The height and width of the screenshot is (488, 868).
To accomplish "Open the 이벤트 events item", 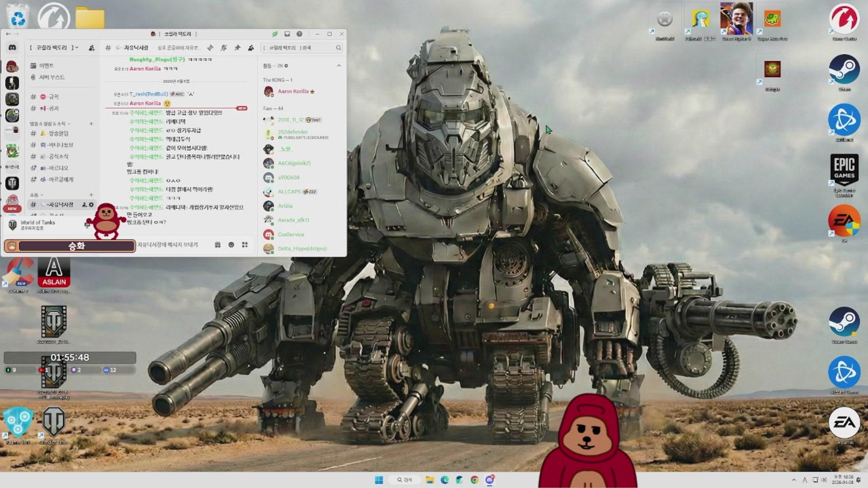I will click(x=46, y=66).
